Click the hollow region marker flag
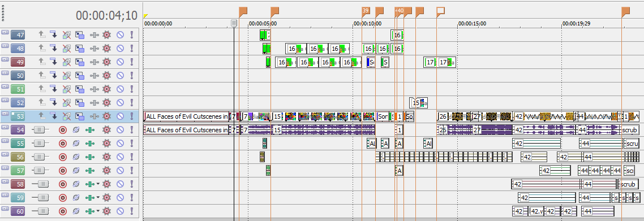 (441, 11)
